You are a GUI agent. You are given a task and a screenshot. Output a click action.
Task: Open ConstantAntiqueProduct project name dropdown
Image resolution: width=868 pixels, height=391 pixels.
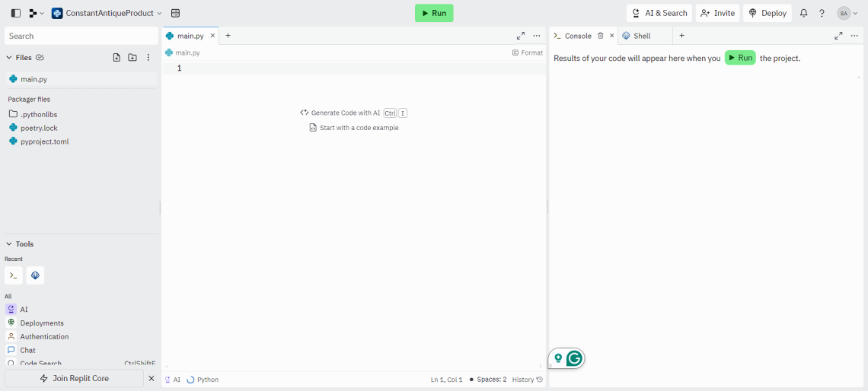pos(107,13)
